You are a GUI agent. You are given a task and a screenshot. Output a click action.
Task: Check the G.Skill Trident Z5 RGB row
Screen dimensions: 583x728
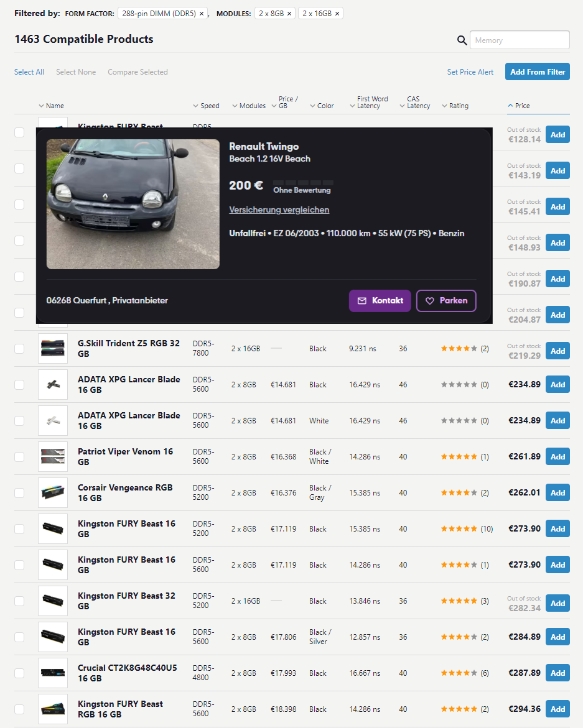point(19,349)
